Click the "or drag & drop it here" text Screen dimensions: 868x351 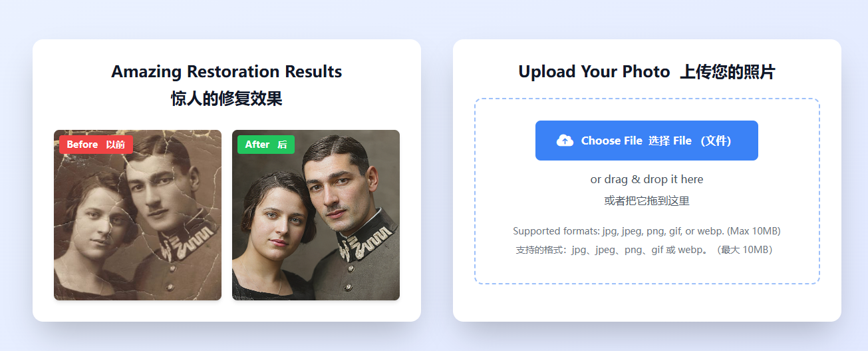tap(647, 179)
